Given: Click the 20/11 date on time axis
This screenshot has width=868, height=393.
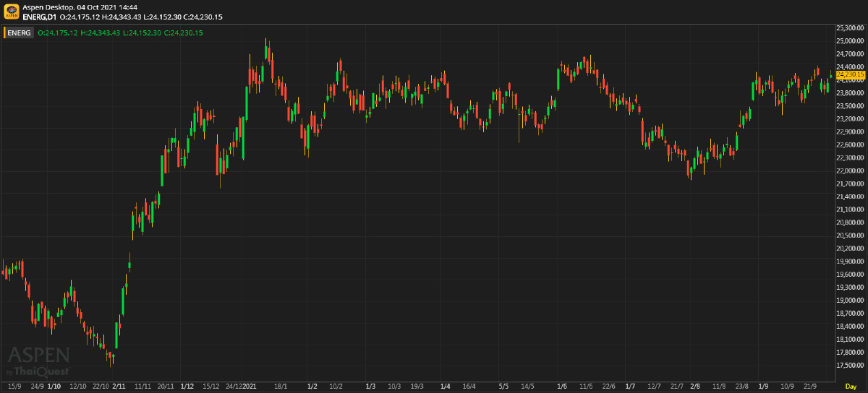Looking at the screenshot, I should coord(166,386).
